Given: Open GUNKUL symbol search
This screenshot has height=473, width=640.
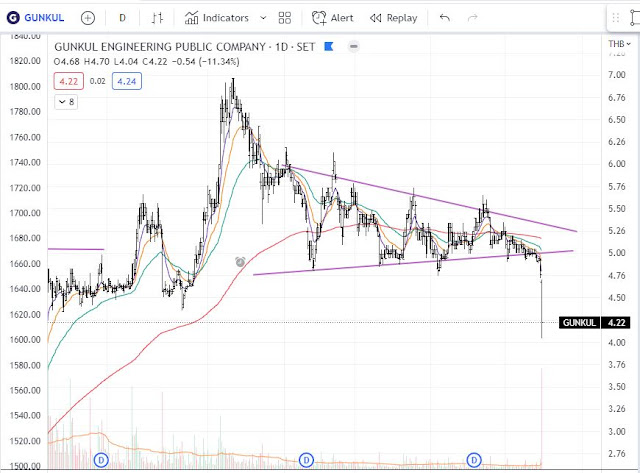Looking at the screenshot, I should (36, 18).
